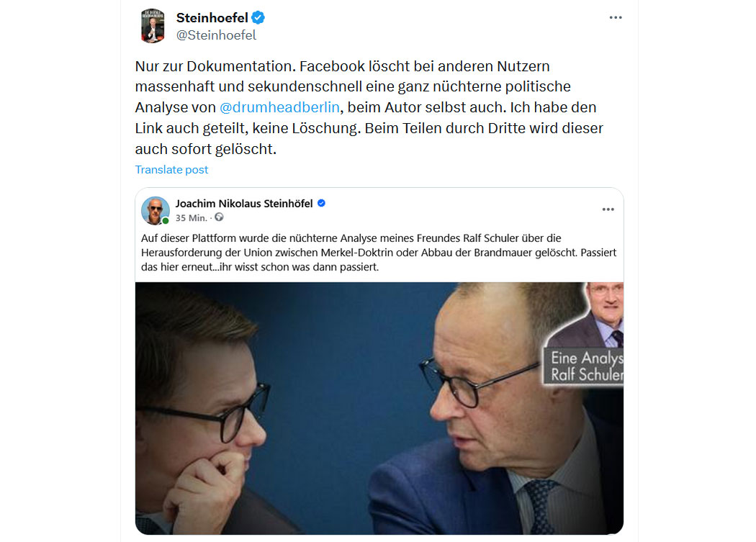
Task: Click the Joachim Nikolaus Steinhöfel name
Action: 244,204
